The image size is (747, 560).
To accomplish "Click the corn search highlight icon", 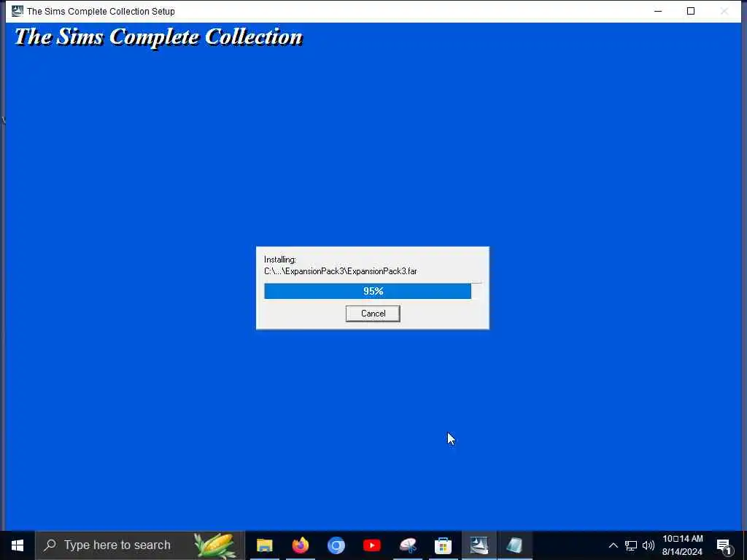I will point(215,545).
